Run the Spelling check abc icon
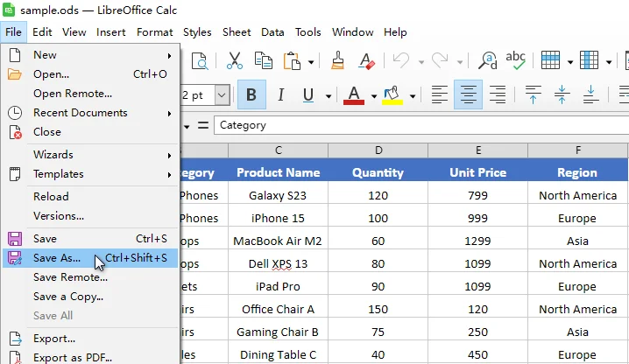The height and width of the screenshot is (364, 629). point(515,61)
